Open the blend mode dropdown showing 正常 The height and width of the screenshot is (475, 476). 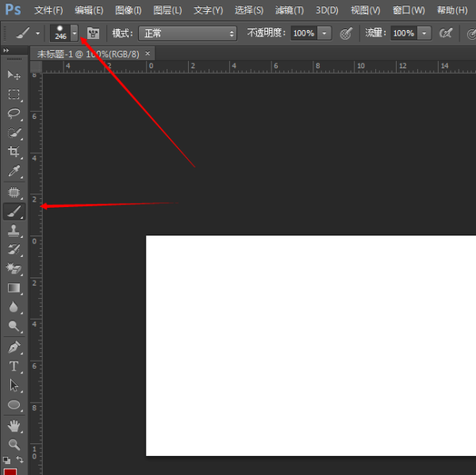tap(187, 33)
